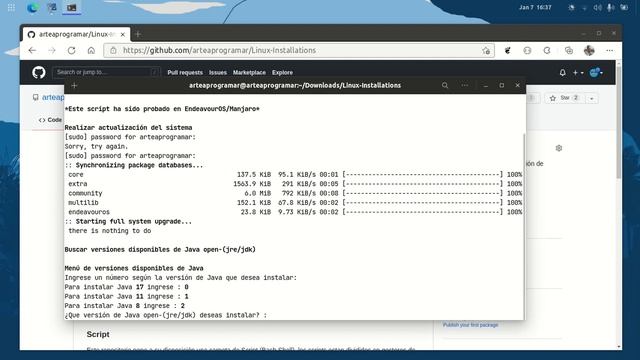Click the round toolbar icon left of the Edge refresh-style icon
This screenshot has width=640, height=360.
click(527, 51)
